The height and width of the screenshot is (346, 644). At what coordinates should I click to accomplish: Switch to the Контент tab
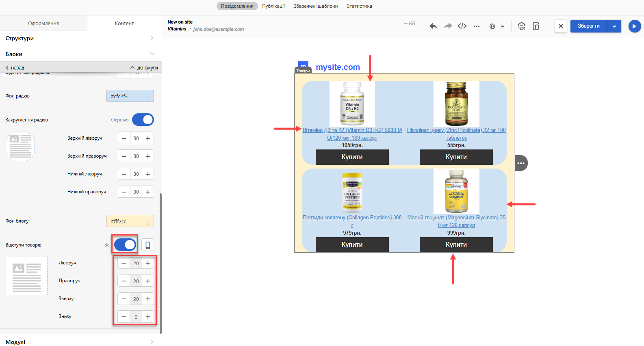point(124,23)
